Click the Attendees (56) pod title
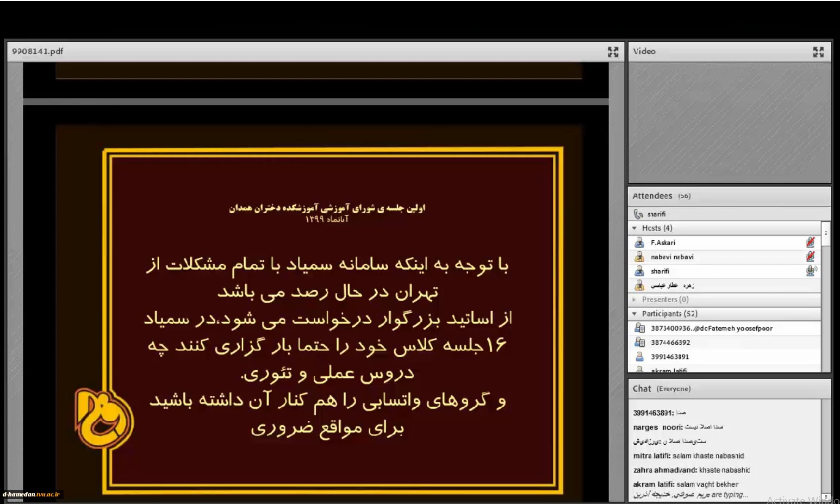The height and width of the screenshot is (504, 840). coord(662,196)
